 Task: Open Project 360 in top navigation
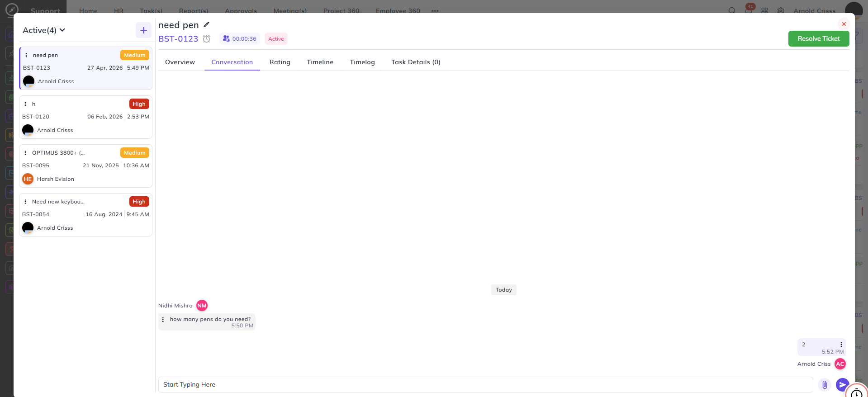pyautogui.click(x=342, y=11)
